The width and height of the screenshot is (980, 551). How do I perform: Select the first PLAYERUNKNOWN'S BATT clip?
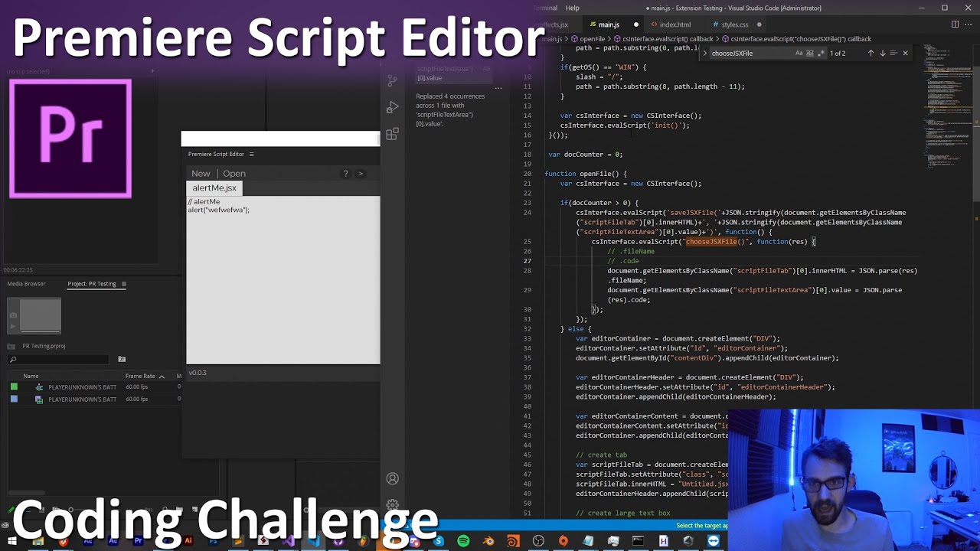82,387
